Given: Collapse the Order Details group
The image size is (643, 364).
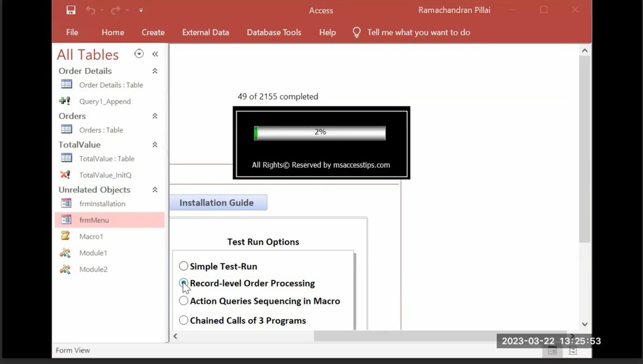Looking at the screenshot, I should 154,70.
